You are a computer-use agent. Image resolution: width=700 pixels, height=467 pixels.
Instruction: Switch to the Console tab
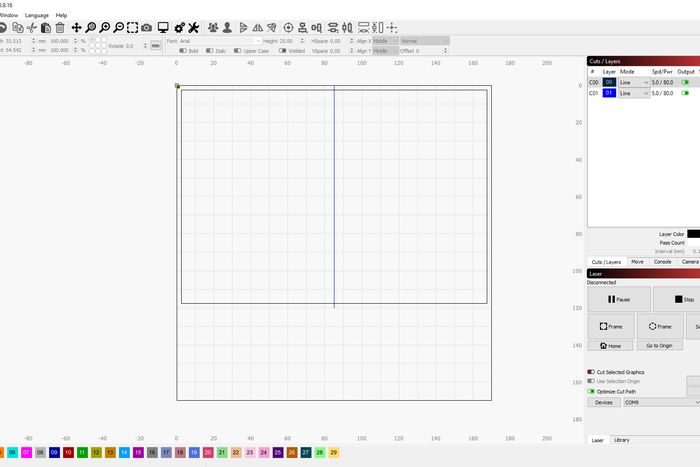[664, 262]
